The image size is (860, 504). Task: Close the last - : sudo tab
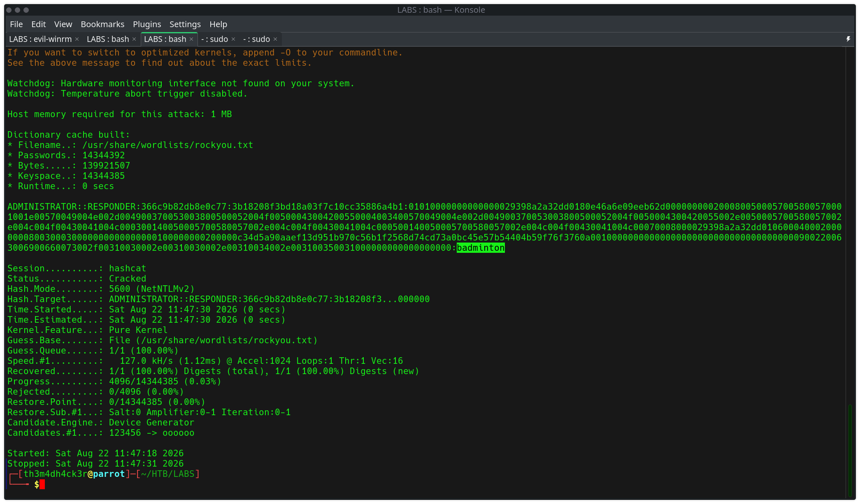click(x=275, y=39)
